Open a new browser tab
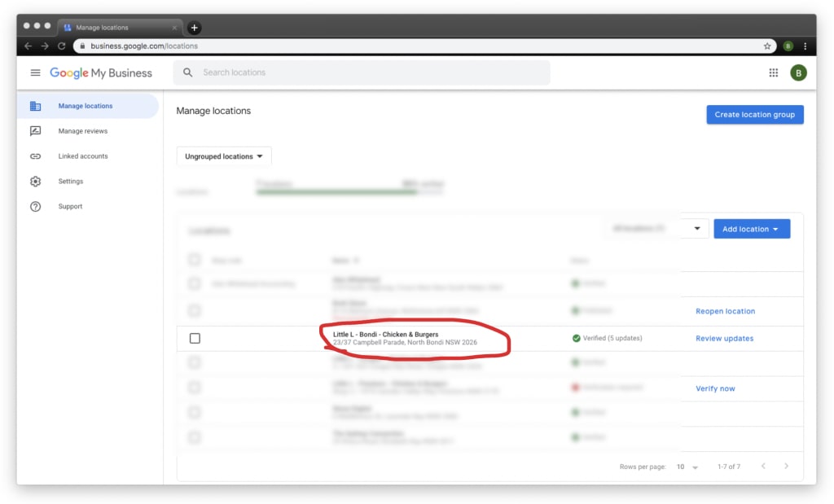Screen dimensions: 834x504 pos(194,28)
